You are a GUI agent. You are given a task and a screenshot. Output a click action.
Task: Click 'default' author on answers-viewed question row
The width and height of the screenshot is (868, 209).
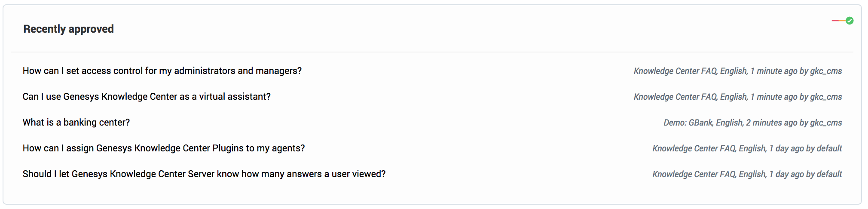[x=829, y=174]
